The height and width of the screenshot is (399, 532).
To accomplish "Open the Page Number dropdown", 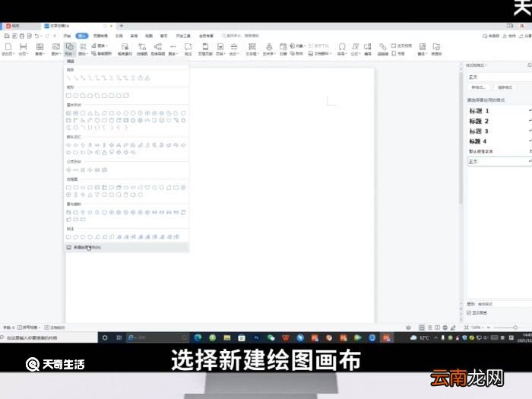I will click(x=220, y=49).
